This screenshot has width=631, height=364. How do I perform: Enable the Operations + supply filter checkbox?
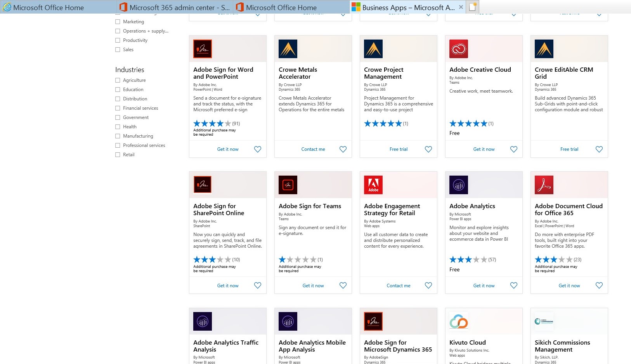point(118,31)
